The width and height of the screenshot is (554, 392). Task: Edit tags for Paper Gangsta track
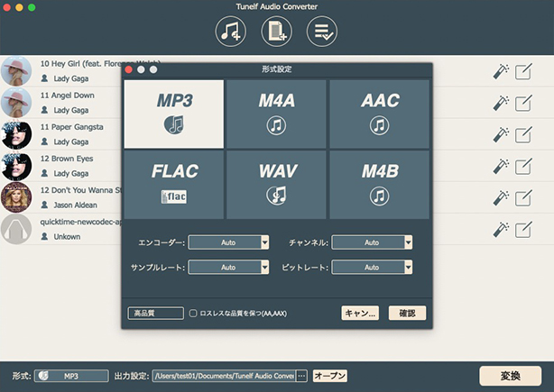coord(523,134)
